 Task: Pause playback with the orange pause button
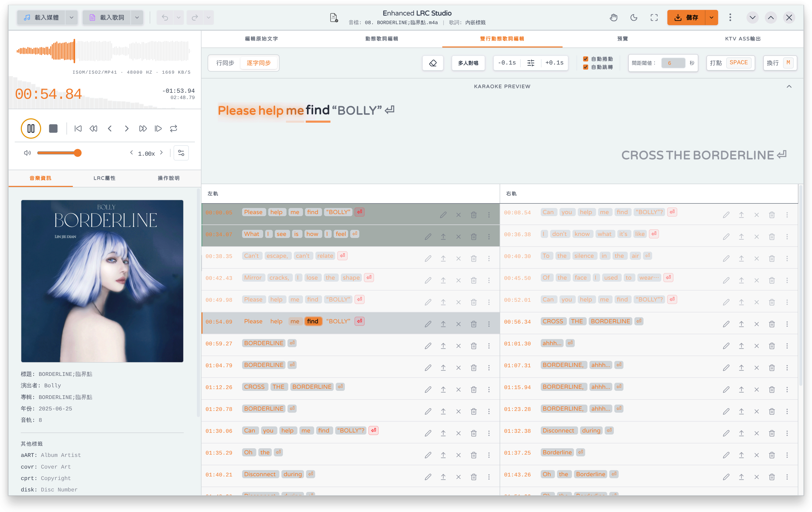coord(31,128)
